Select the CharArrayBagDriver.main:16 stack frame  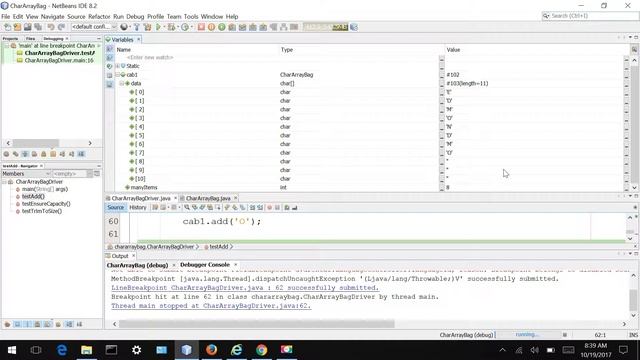coord(59,60)
